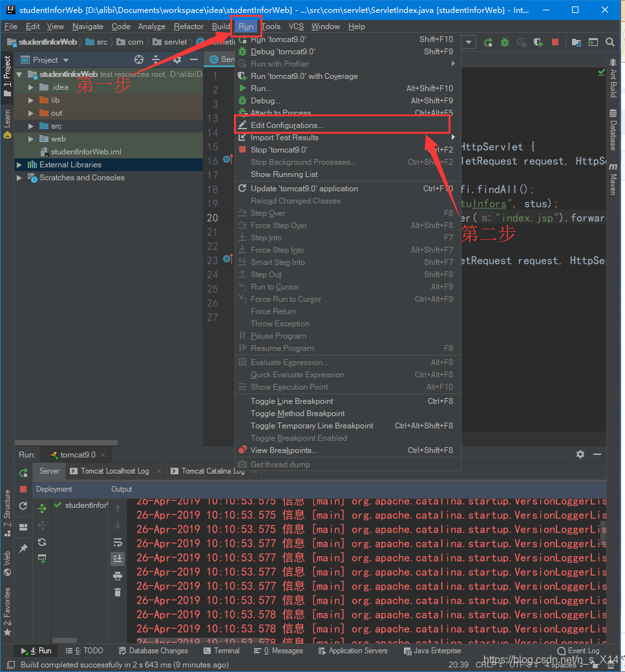This screenshot has height=672, width=625.
Task: Click the debug bug icon in toolbar
Action: 505,43
